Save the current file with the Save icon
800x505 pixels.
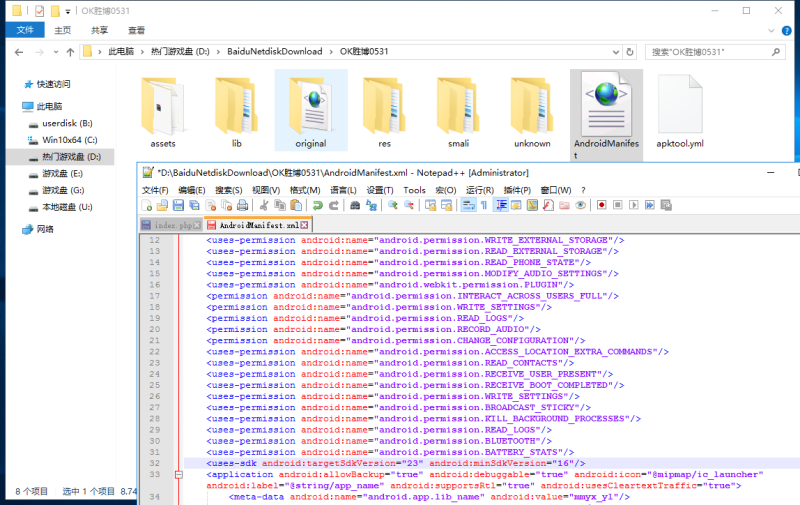(178, 205)
